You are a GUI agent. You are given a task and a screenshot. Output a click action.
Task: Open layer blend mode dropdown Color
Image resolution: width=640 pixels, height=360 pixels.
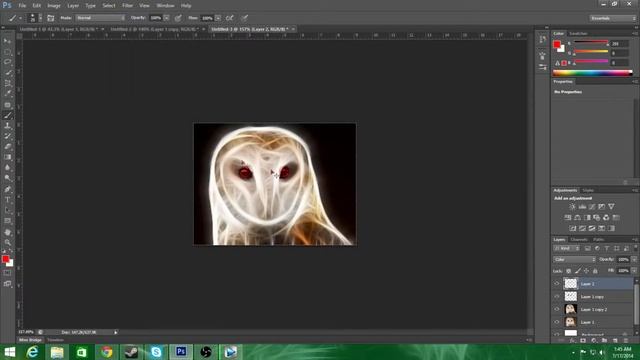click(x=575, y=260)
